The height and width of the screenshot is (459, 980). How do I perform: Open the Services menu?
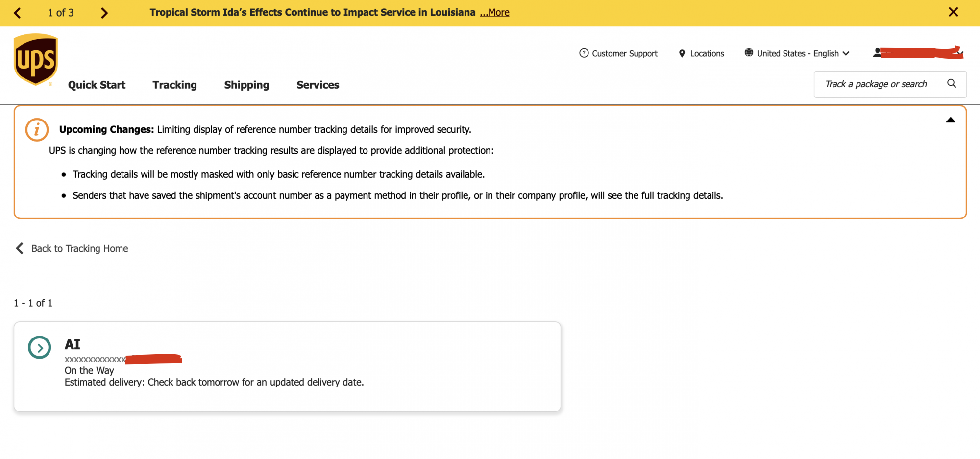(x=318, y=85)
